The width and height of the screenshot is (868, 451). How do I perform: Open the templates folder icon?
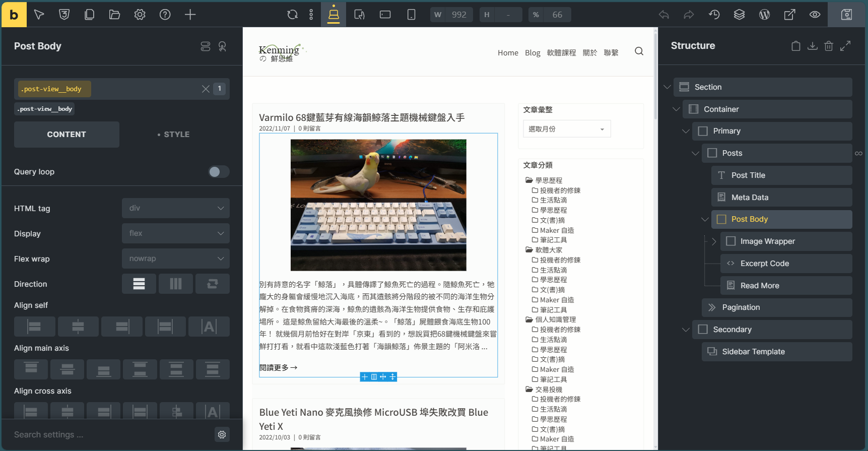pos(114,15)
